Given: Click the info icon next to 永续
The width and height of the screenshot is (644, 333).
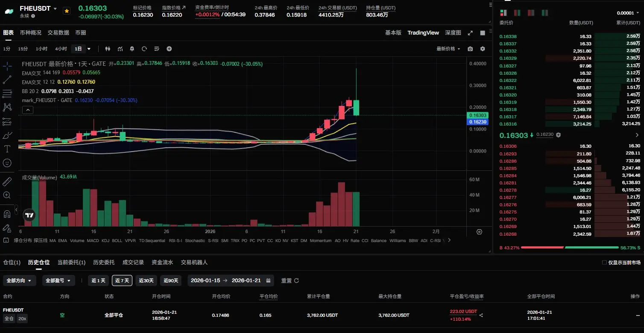Looking at the screenshot, I should coord(33,16).
